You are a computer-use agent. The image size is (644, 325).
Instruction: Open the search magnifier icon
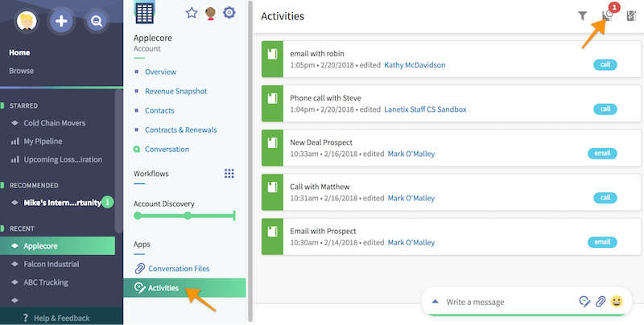pyautogui.click(x=97, y=21)
